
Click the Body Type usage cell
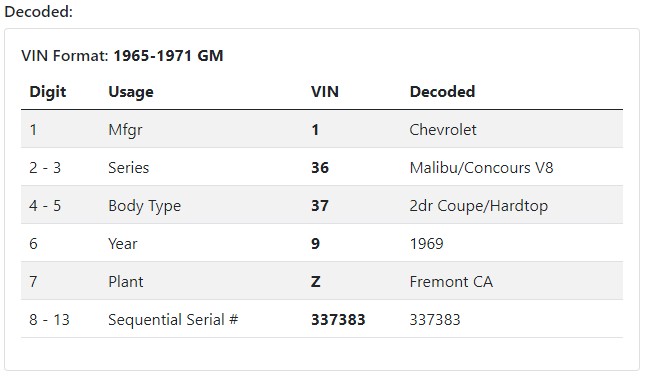(144, 206)
